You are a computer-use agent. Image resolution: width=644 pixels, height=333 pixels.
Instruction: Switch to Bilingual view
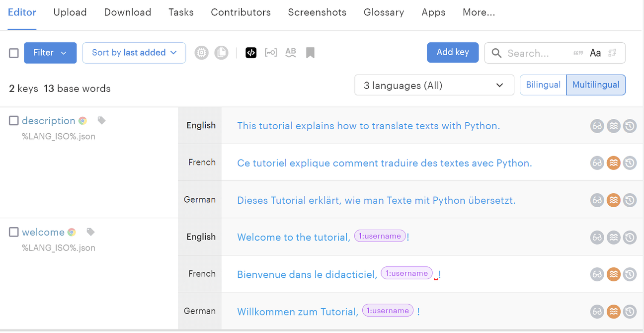pyautogui.click(x=543, y=84)
